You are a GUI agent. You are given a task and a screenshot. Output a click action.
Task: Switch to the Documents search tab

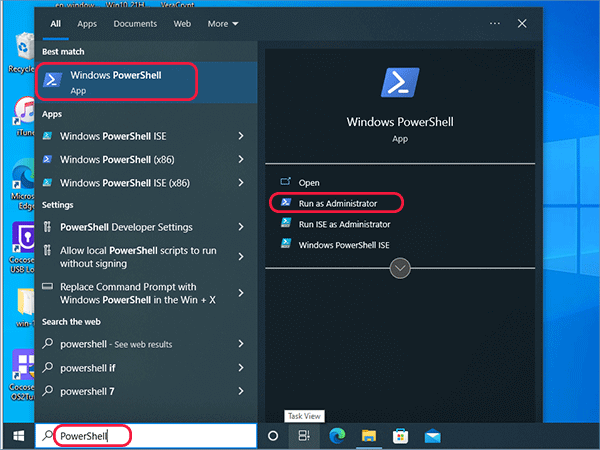(x=135, y=24)
